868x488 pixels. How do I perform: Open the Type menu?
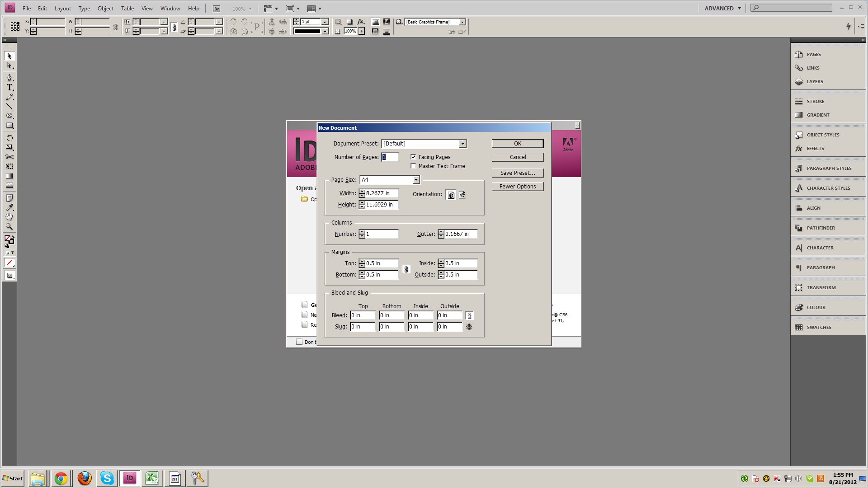click(84, 8)
